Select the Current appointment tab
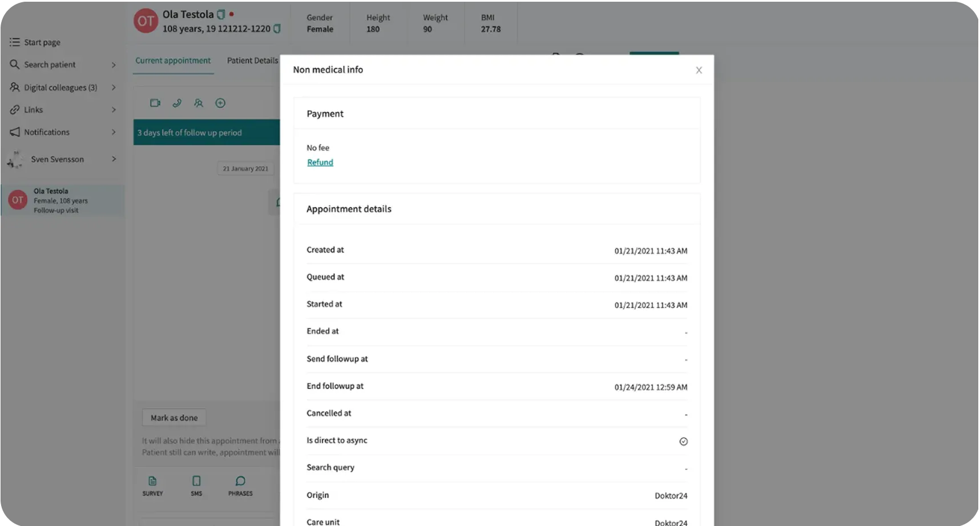Image resolution: width=980 pixels, height=526 pixels. [173, 60]
